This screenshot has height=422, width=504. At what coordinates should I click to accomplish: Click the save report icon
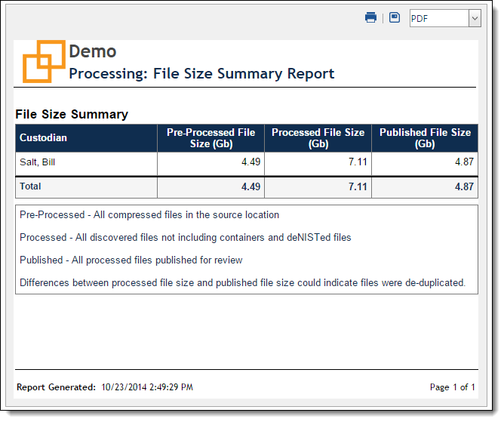(x=395, y=17)
